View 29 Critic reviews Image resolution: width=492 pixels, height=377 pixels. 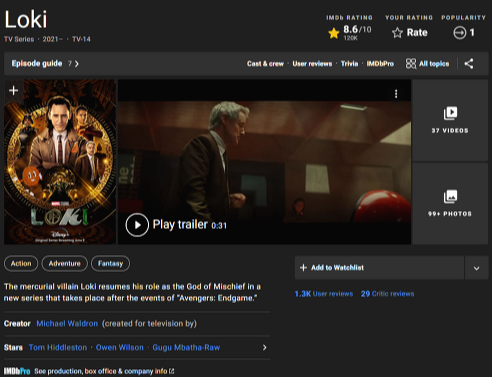(x=387, y=294)
